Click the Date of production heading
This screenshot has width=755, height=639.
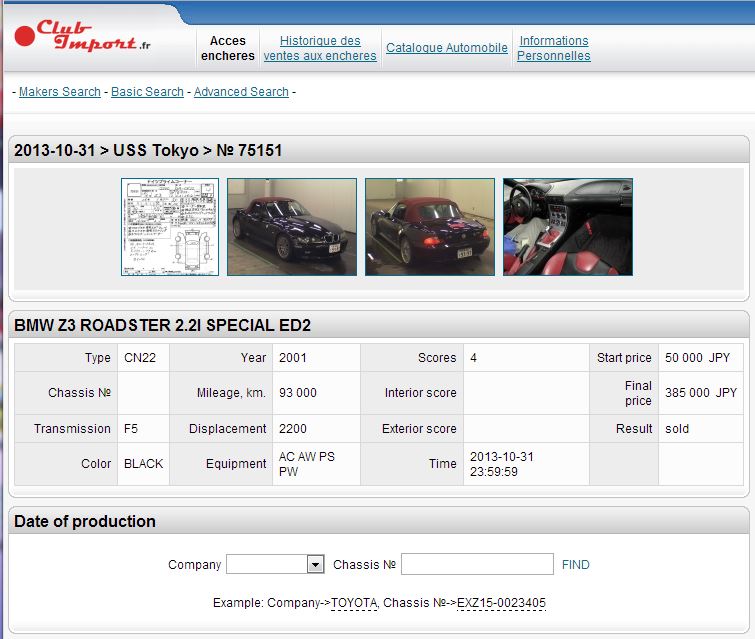(85, 521)
